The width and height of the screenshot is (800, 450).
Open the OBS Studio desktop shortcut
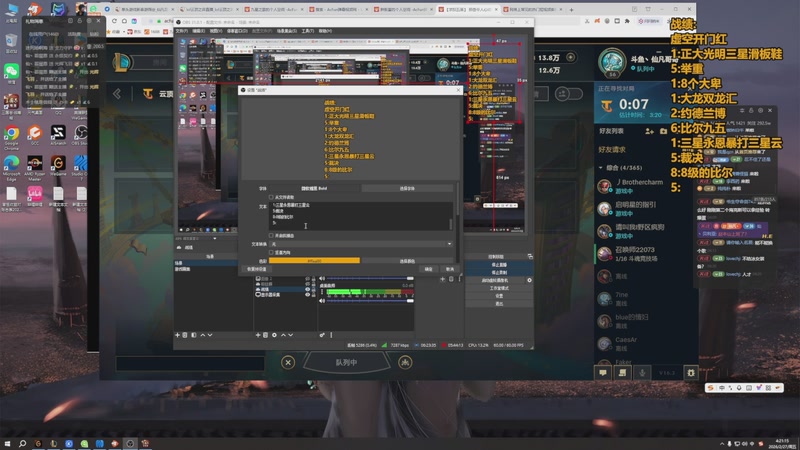[81, 136]
